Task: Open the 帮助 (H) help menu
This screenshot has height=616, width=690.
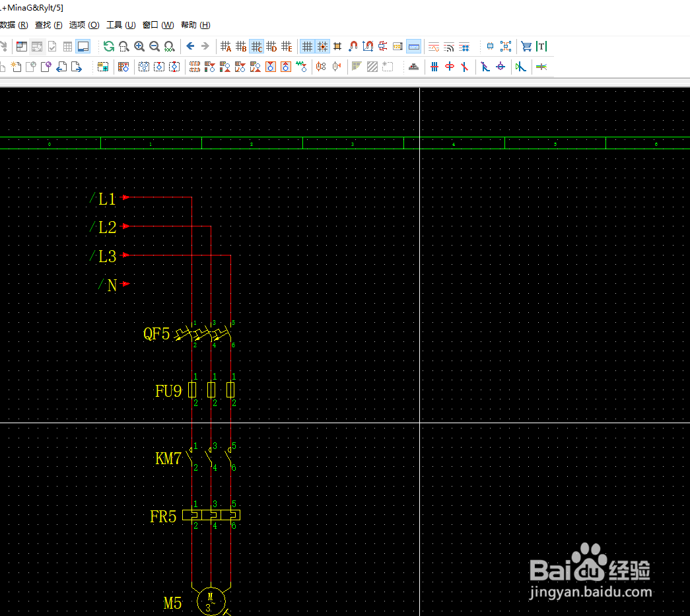Action: coord(195,25)
